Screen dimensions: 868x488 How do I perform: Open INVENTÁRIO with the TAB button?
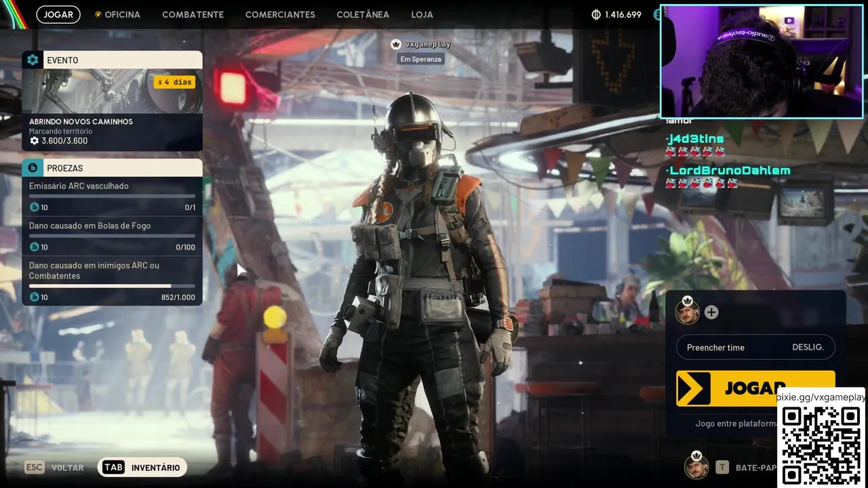point(142,467)
